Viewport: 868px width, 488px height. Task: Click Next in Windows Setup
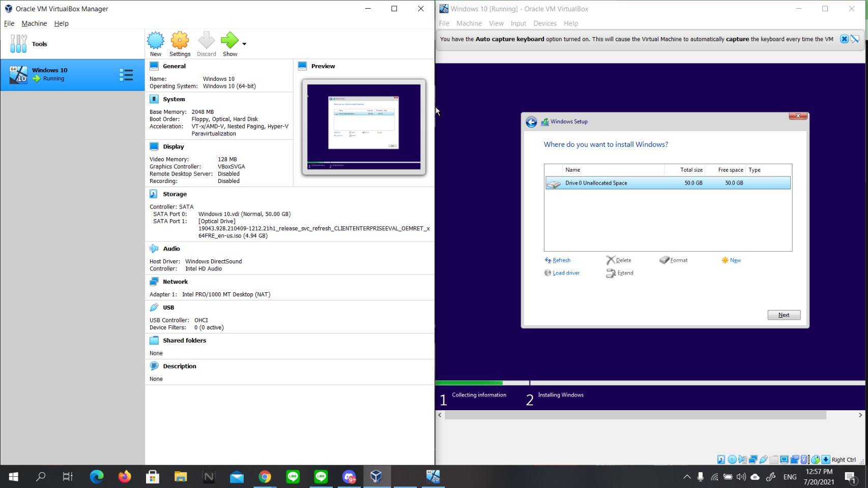(784, 315)
